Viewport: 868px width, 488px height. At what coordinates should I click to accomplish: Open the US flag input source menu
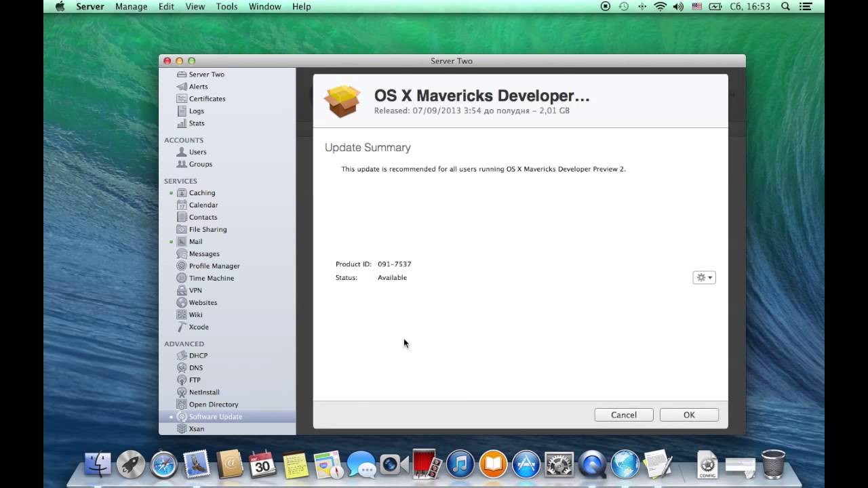click(697, 6)
